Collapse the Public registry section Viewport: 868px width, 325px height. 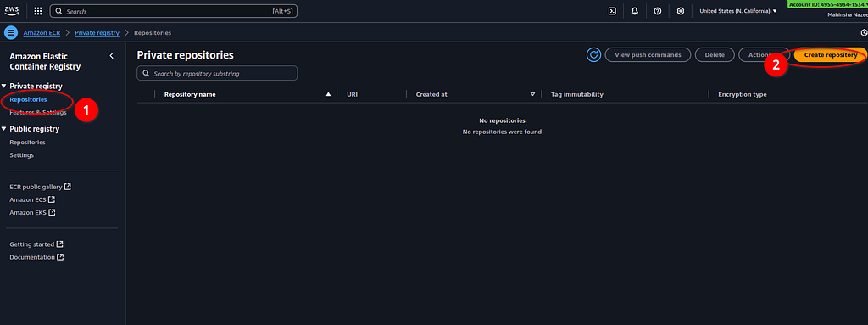point(4,129)
